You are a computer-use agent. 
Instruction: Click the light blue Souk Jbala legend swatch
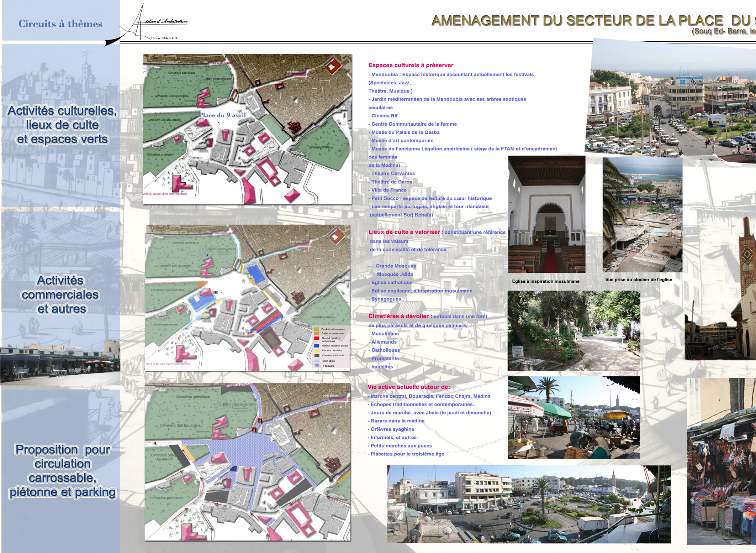point(317,361)
